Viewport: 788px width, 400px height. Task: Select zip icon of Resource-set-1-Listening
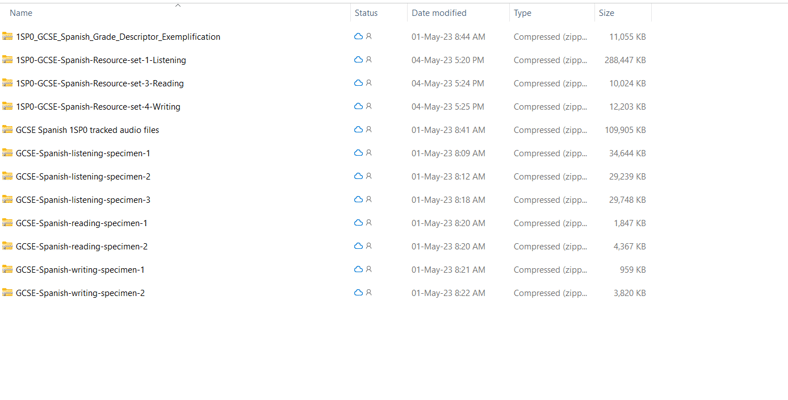tap(7, 60)
